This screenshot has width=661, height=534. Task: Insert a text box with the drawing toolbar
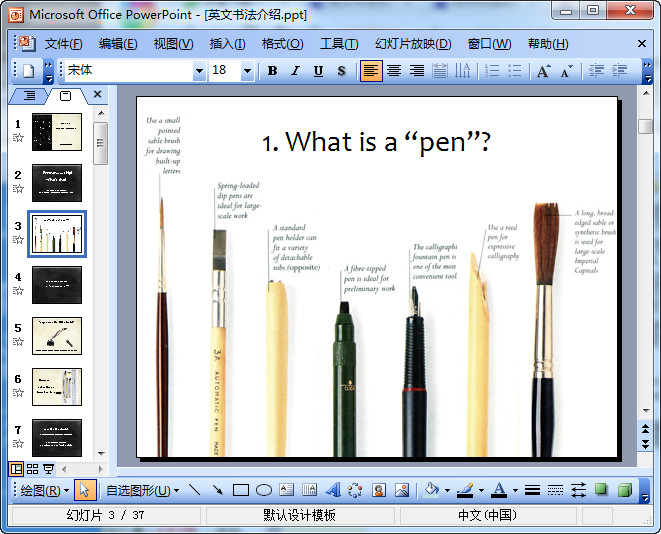coord(286,490)
